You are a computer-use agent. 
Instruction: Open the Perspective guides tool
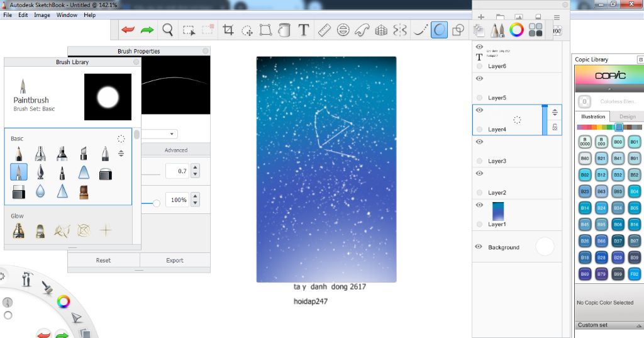point(381,30)
